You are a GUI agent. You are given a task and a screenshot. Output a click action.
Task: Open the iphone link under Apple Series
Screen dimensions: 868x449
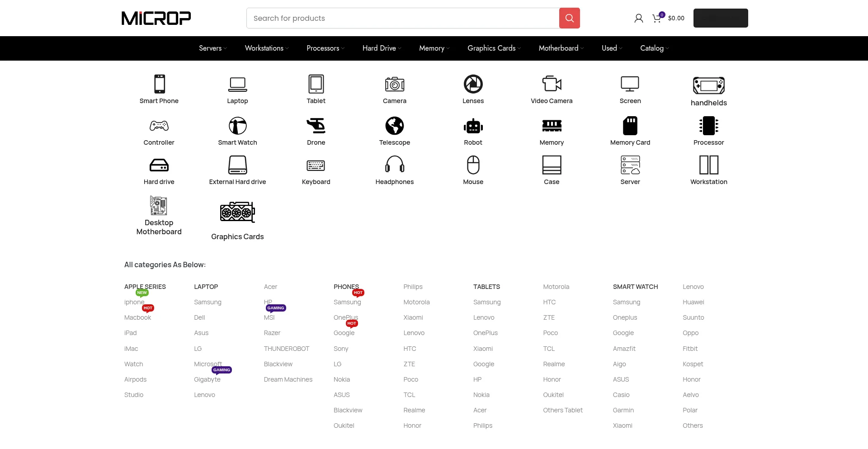pyautogui.click(x=134, y=302)
